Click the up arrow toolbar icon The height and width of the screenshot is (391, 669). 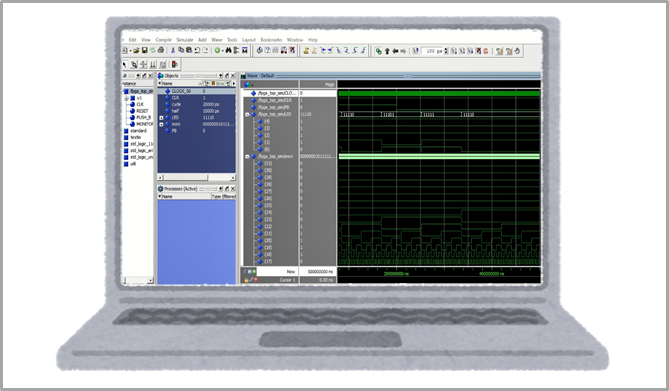coord(387,51)
